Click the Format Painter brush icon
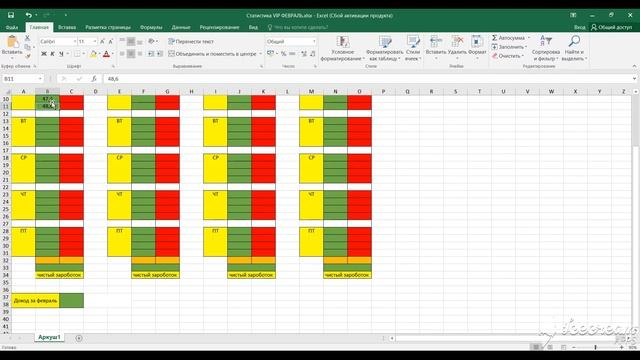The height and width of the screenshot is (360, 640). click(x=27, y=56)
